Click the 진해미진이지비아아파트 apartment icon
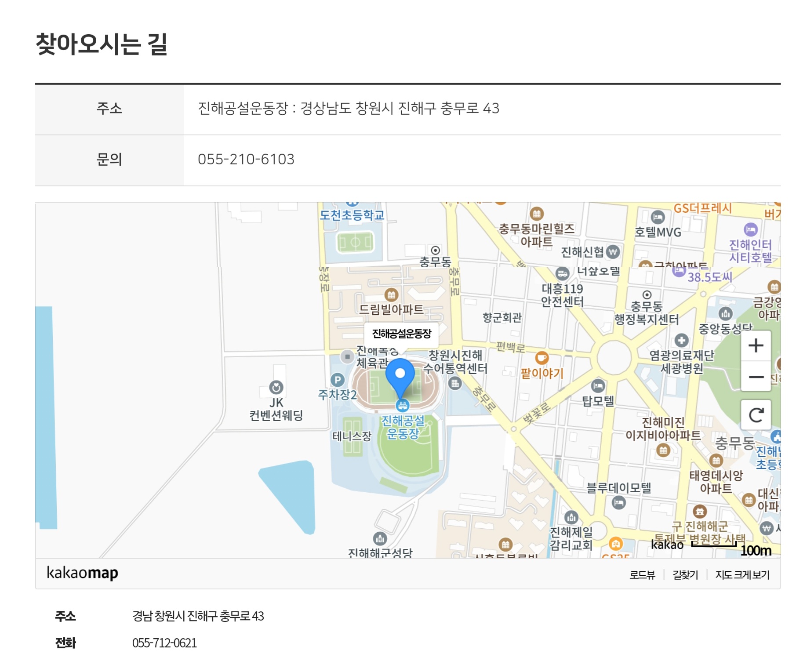The image size is (796, 672). pos(663,450)
